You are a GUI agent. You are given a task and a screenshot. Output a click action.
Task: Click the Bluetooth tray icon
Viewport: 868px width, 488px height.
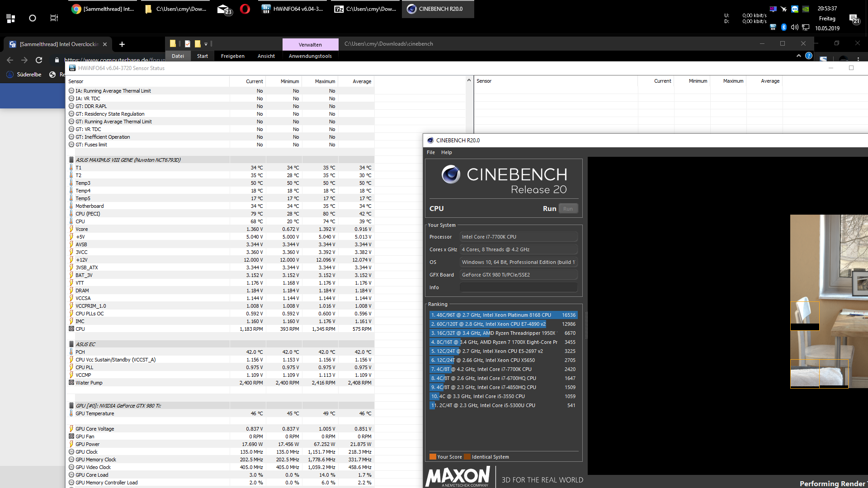(x=784, y=28)
